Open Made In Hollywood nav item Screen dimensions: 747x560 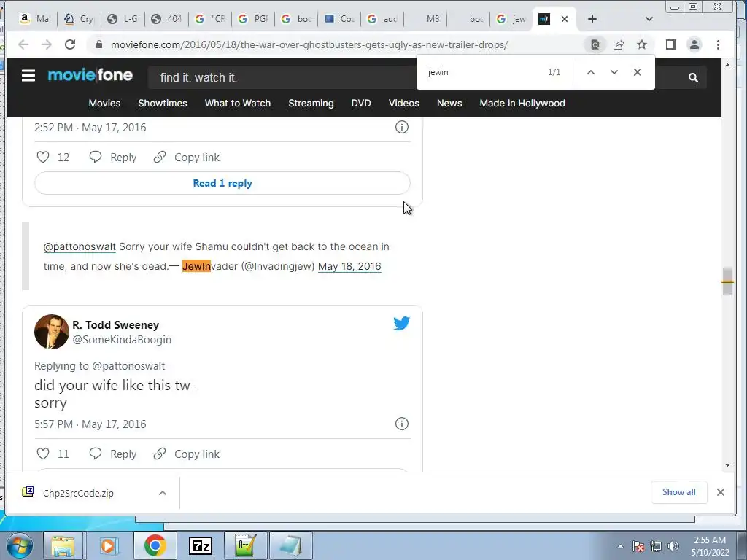(522, 104)
